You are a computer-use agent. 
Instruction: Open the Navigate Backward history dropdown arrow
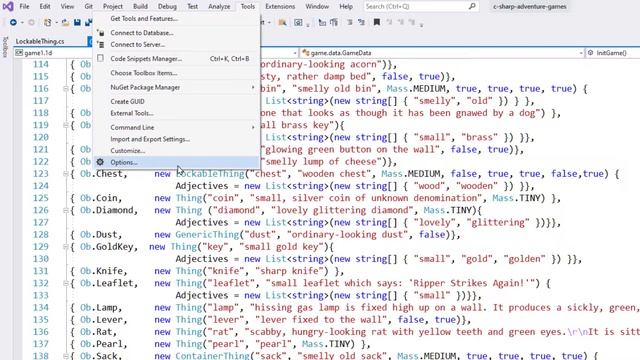(22, 22)
